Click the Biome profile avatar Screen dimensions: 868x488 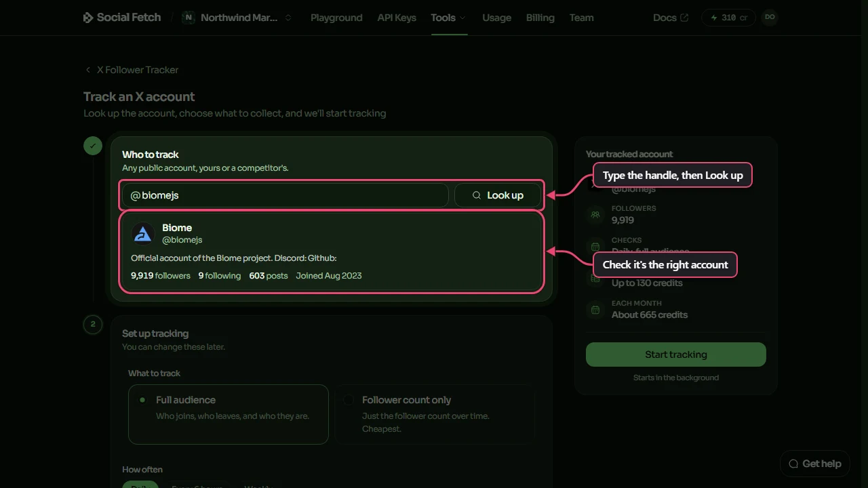coord(143,234)
